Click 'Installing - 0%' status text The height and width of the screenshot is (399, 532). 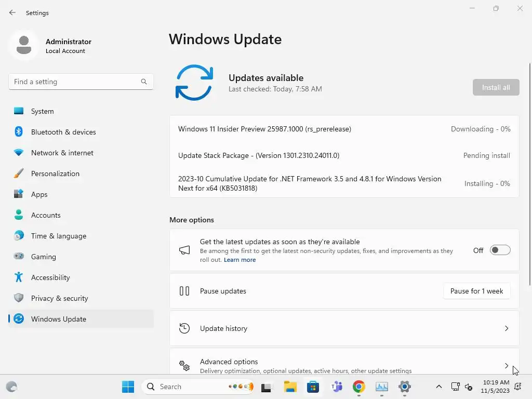(x=487, y=183)
